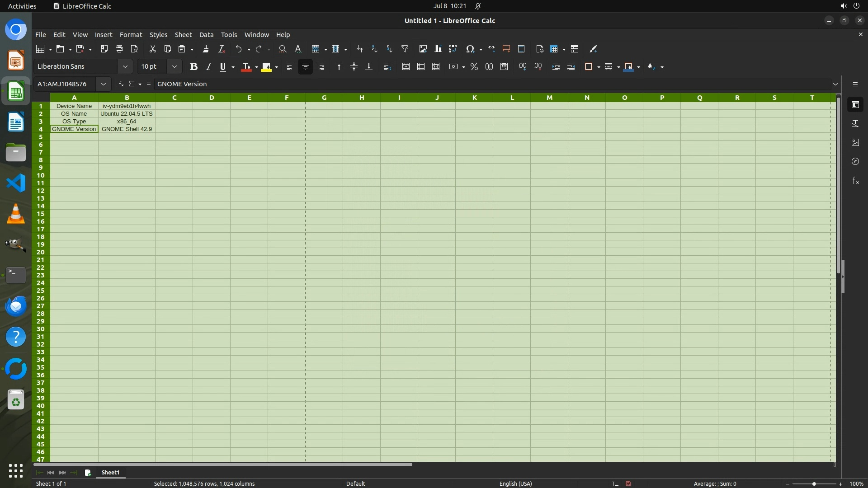Screen dimensions: 868x488
Task: Toggle Italic formatting
Action: (x=208, y=66)
